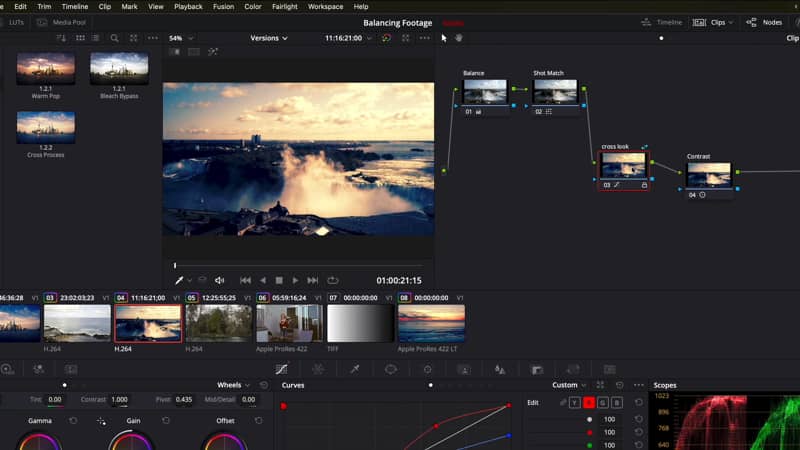The image size is (800, 450).
Task: Select the eyedropper qualifier tool below viewer
Action: (180, 281)
